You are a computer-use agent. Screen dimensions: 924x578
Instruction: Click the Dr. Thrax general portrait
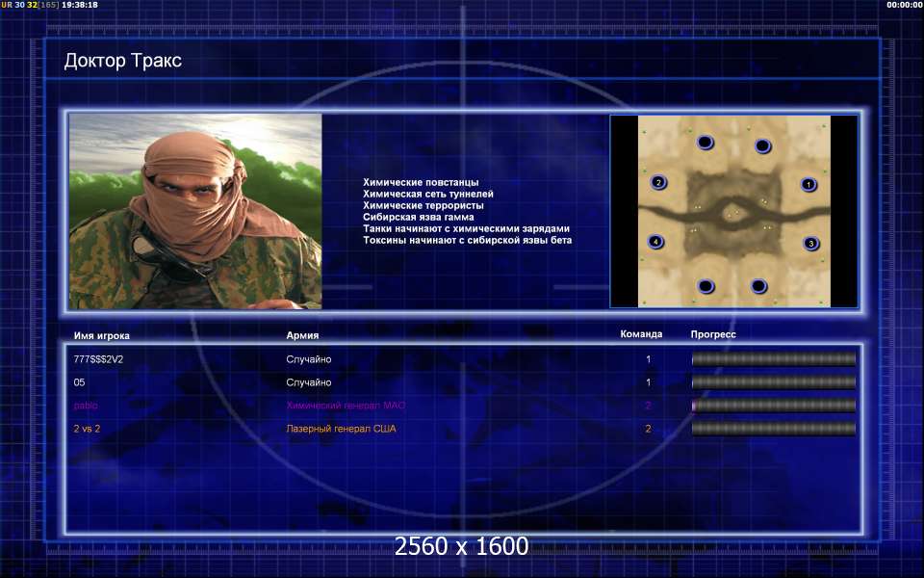[195, 211]
